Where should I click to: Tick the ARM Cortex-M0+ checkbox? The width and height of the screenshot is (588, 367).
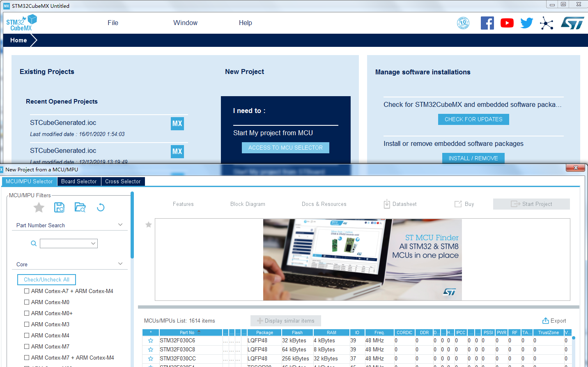27,313
